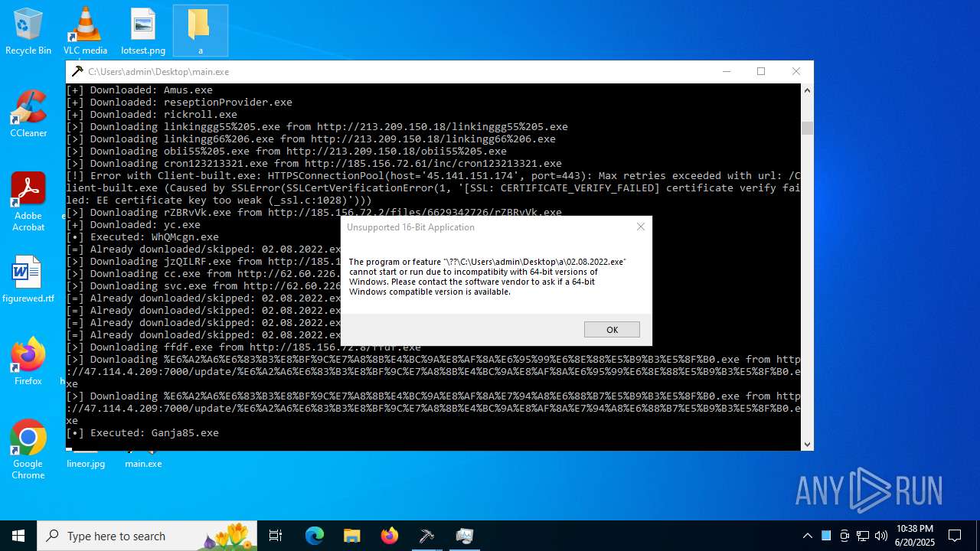Select the figurewed.rtf document icon
The image size is (980, 551).
tap(28, 279)
